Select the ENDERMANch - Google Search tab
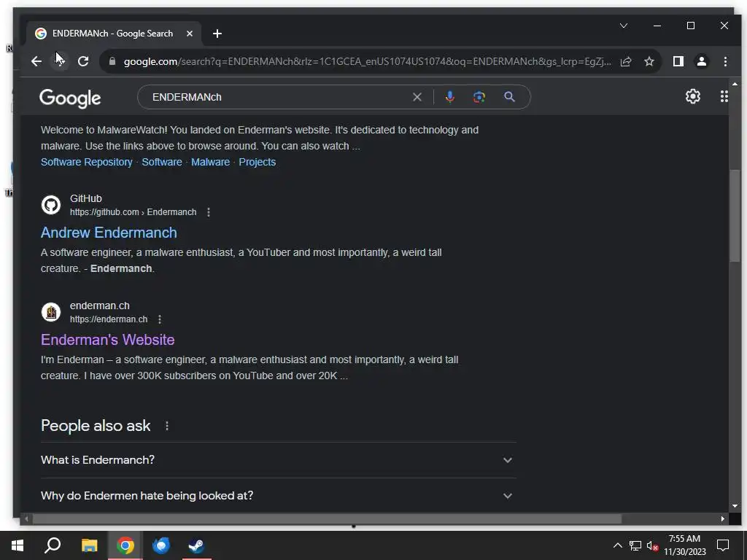747x560 pixels. point(114,34)
